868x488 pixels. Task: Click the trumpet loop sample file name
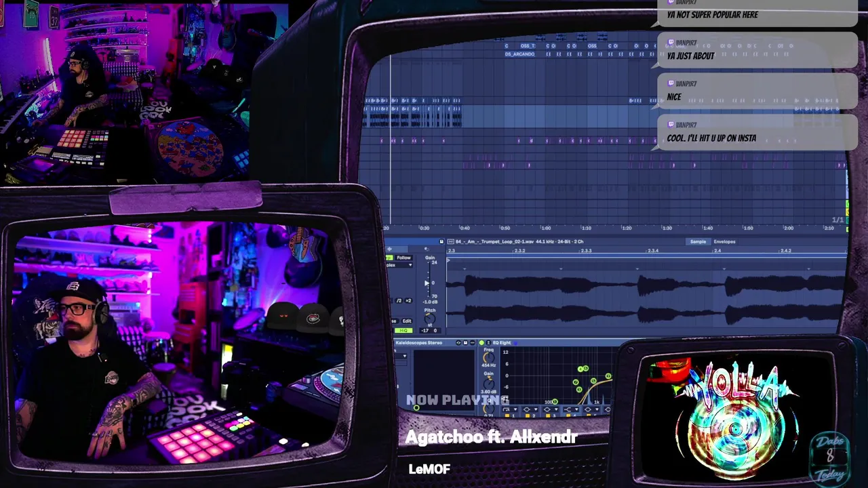click(x=494, y=241)
